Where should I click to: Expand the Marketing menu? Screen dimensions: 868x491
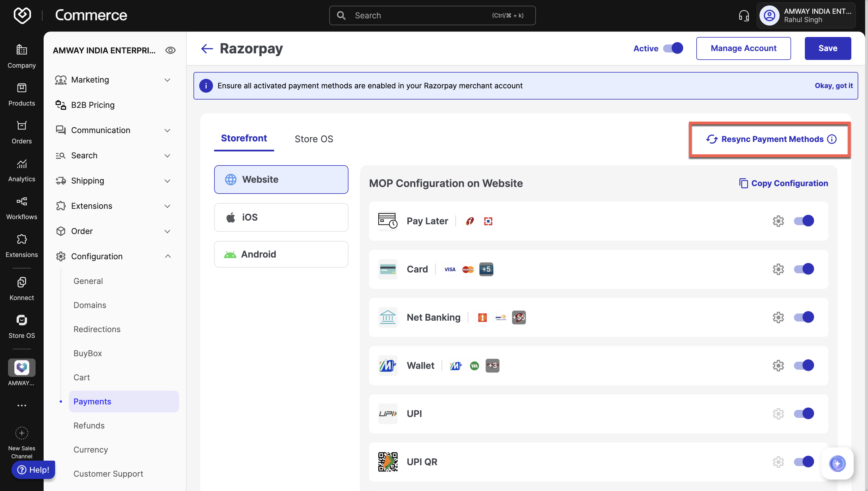[x=113, y=80]
